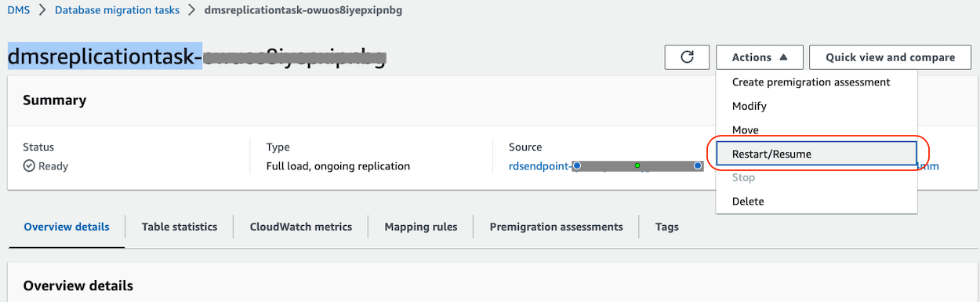980x302 pixels.
Task: Switch to Overview details tab
Action: click(67, 227)
